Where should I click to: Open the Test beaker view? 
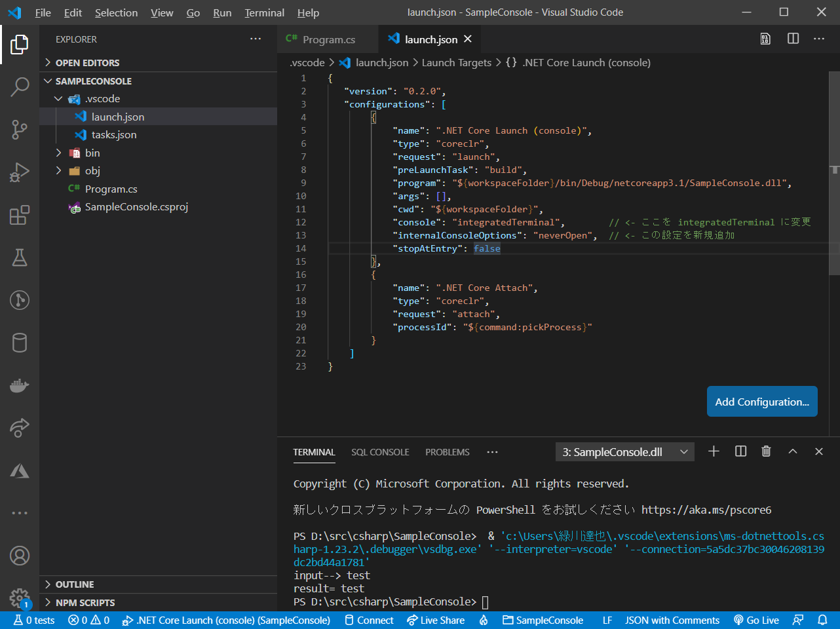coord(20,257)
